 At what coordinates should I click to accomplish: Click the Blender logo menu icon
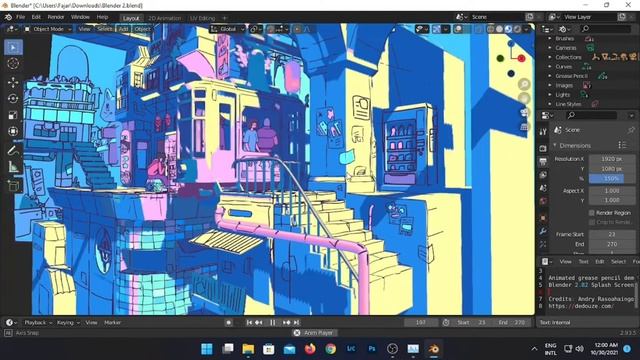tap(8, 17)
